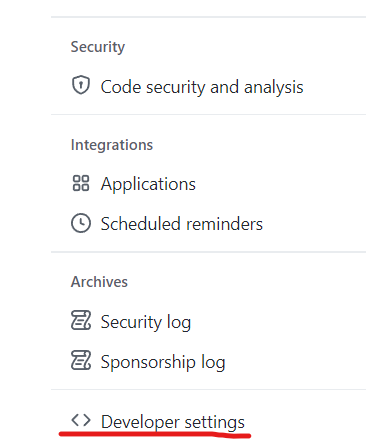Click the divider line above Integrations heading
The width and height of the screenshot is (366, 448).
pos(208,114)
